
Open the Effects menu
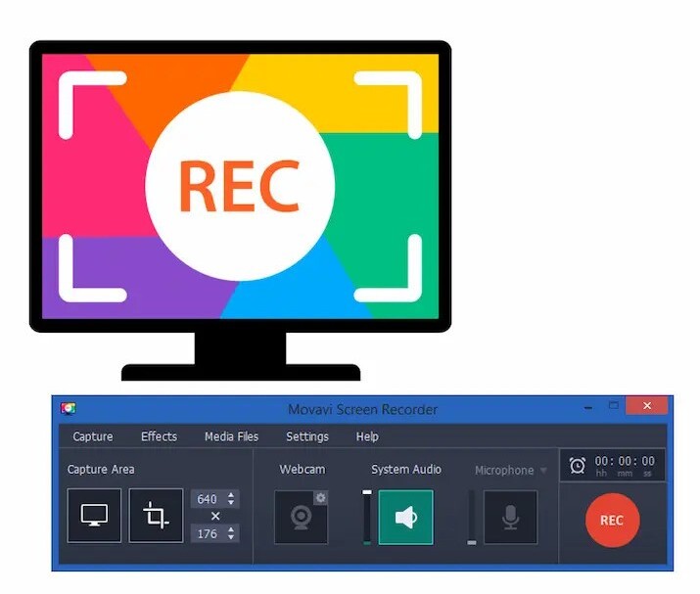pos(159,436)
